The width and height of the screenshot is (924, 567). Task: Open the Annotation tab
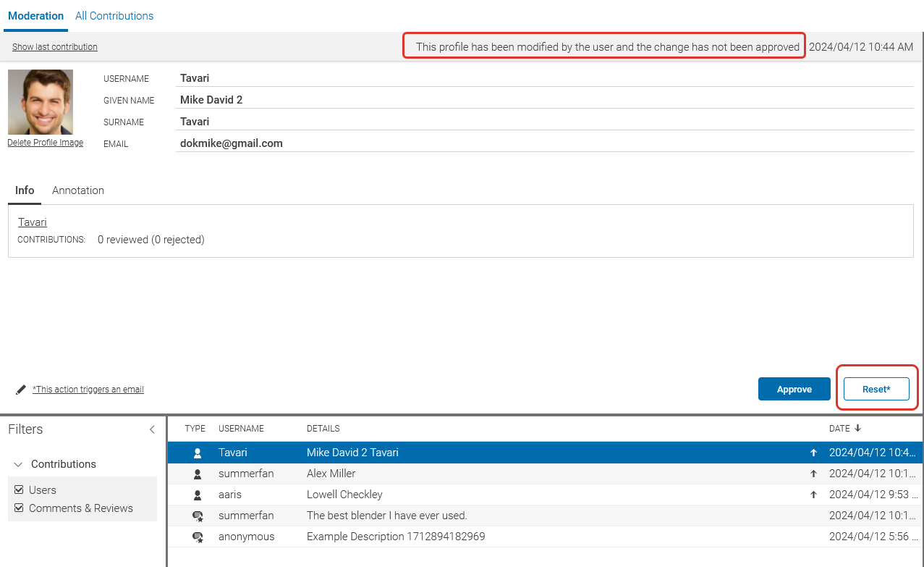(x=78, y=190)
